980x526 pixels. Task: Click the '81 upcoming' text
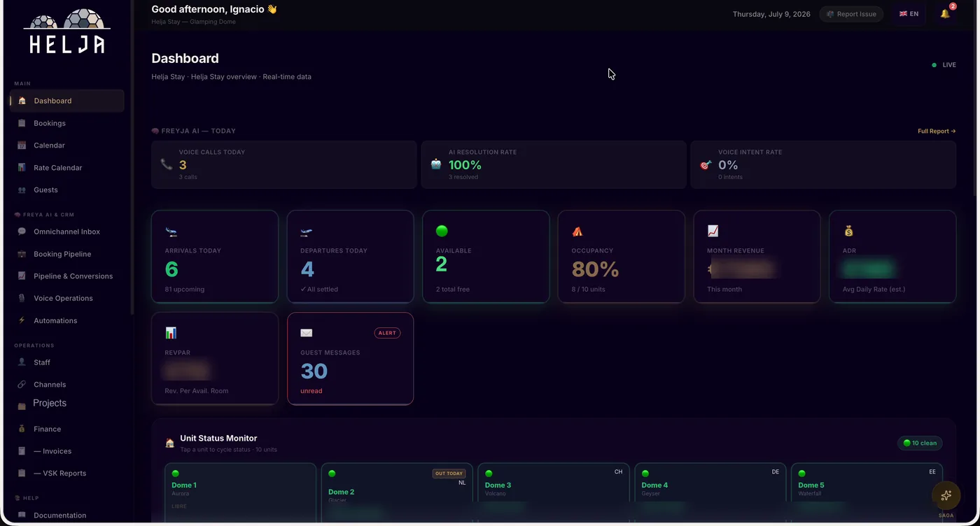[x=185, y=289]
